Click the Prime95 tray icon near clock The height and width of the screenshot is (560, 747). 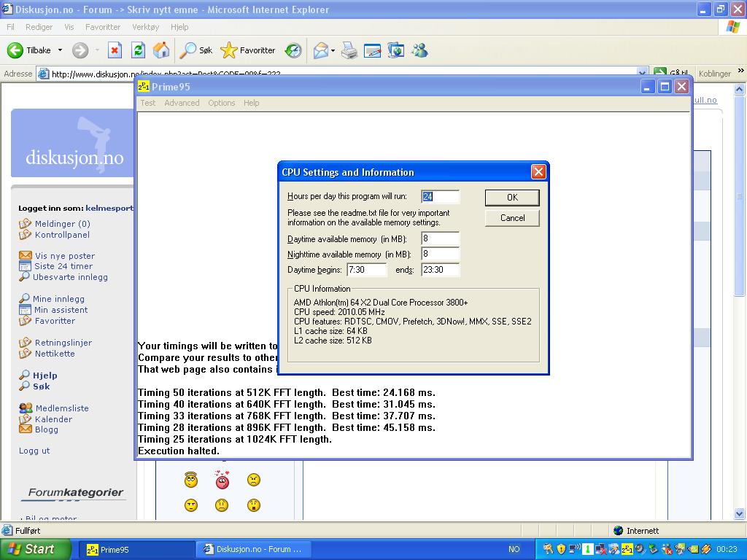click(x=627, y=549)
